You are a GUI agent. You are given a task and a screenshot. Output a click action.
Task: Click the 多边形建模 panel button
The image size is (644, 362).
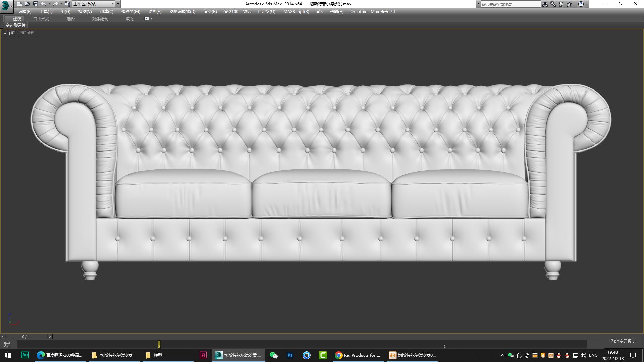pyautogui.click(x=16, y=25)
